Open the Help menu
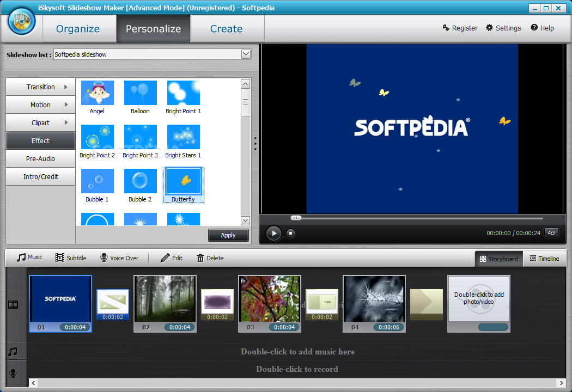 coord(542,28)
